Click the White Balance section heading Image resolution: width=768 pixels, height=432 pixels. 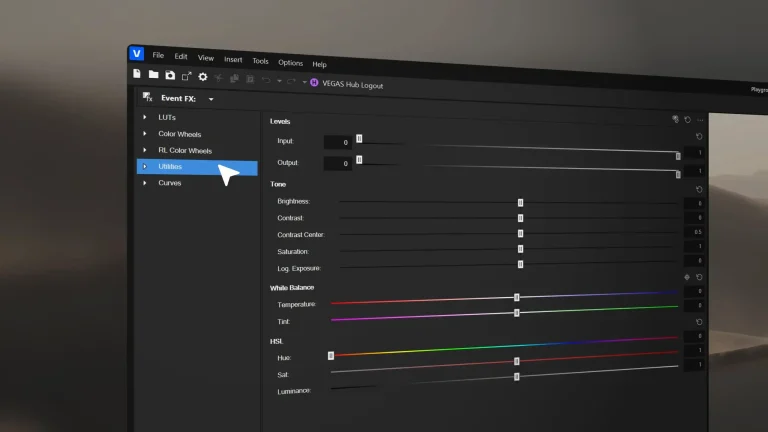click(292, 288)
